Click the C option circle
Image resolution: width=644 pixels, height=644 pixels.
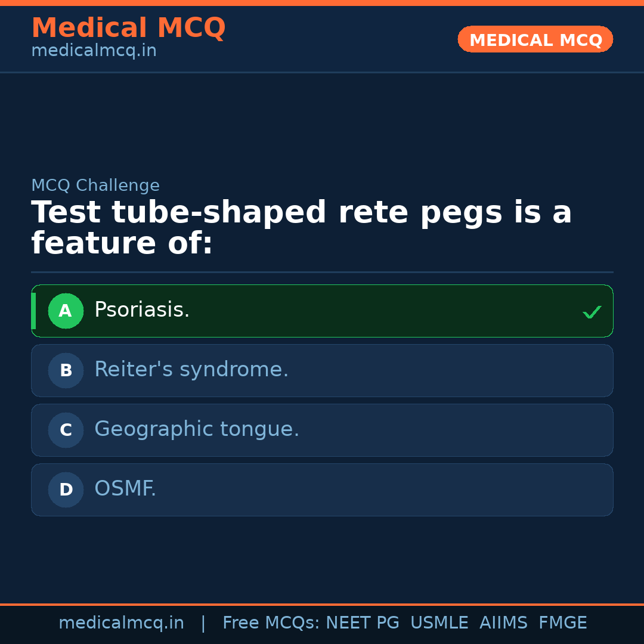coord(66,430)
